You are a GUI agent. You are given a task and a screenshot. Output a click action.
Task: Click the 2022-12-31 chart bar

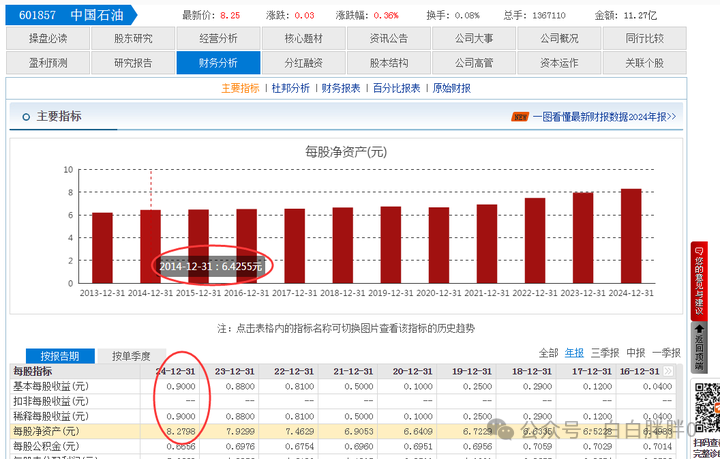pos(535,241)
